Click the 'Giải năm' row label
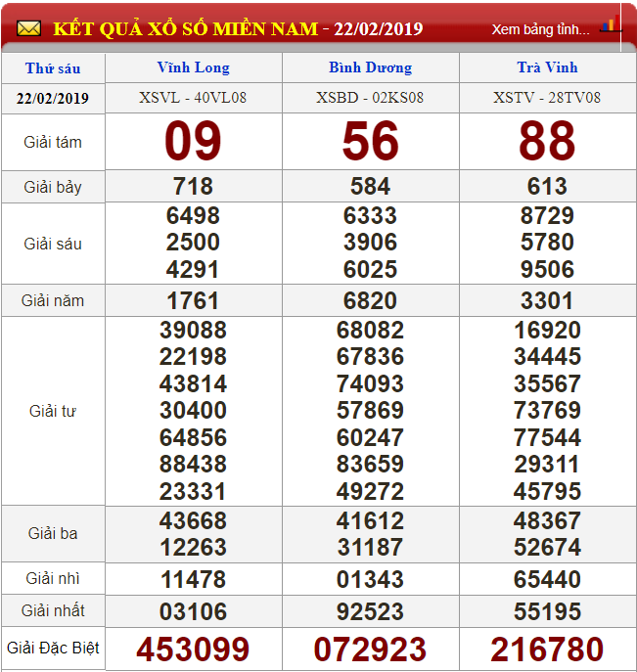 pyautogui.click(x=53, y=300)
